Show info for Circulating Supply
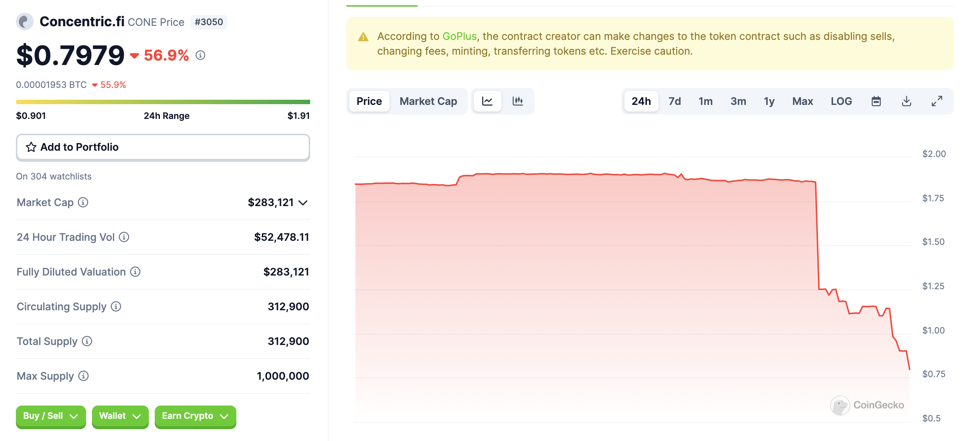The width and height of the screenshot is (980, 441). pos(116,306)
